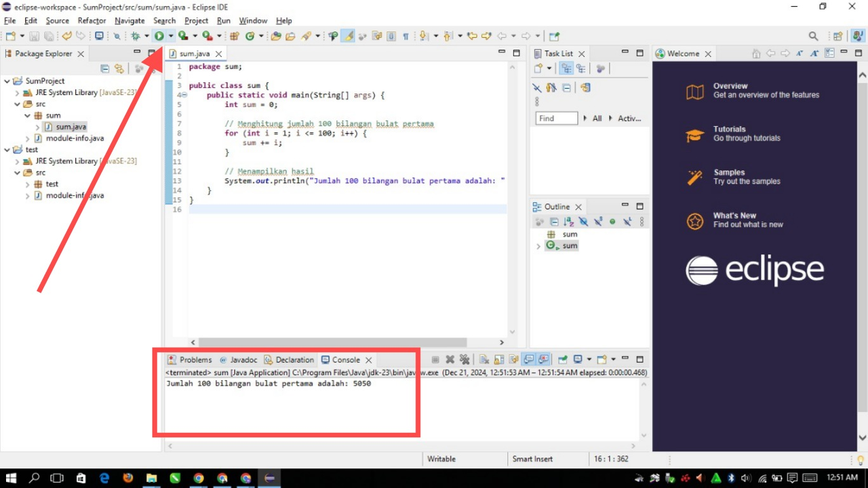The image size is (868, 488).
Task: Open the New wizard icon in main toolbar
Action: [x=11, y=36]
